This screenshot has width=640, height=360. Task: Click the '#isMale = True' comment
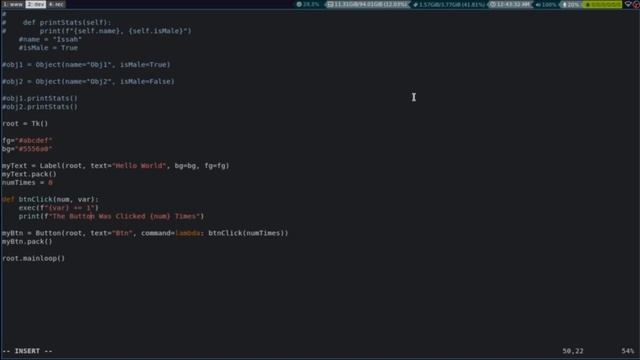(48, 48)
